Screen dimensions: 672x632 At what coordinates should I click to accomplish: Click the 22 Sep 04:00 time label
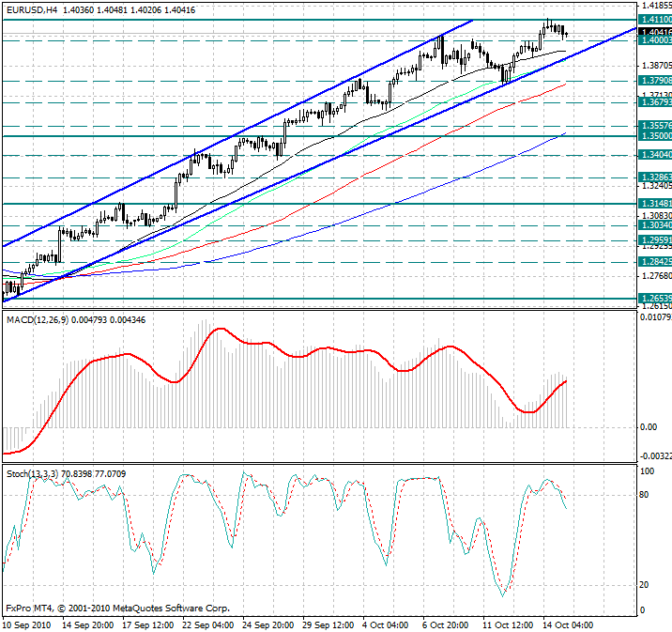coord(207,625)
